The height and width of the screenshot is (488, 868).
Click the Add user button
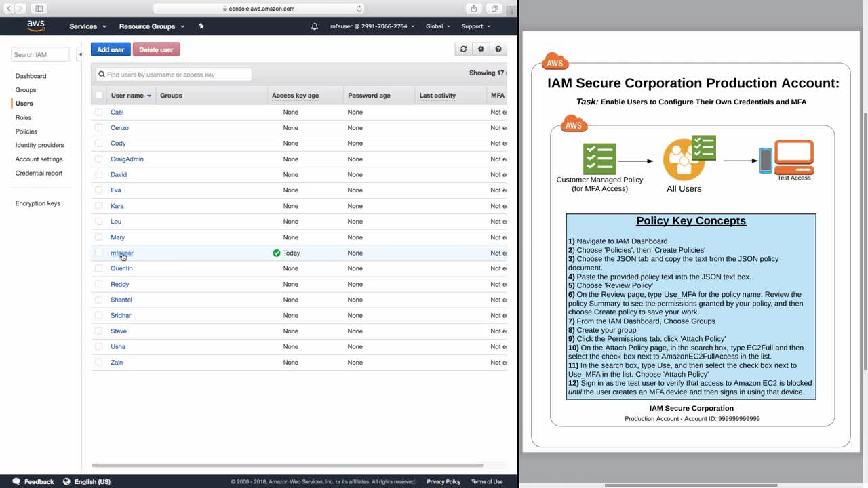coord(111,49)
